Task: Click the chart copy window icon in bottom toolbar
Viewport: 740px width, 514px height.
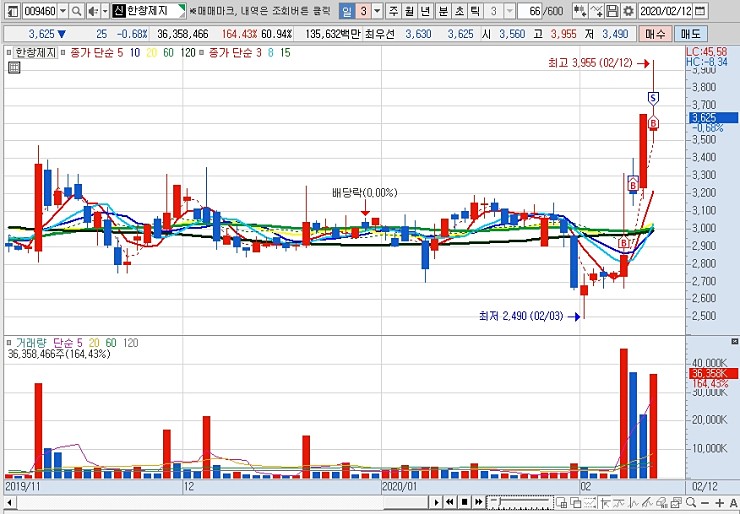Action: 676,502
